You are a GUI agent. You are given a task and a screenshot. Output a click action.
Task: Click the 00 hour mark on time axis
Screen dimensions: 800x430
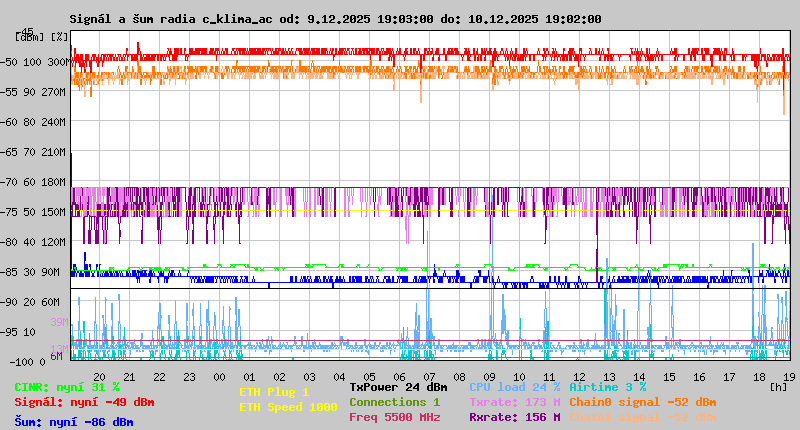click(x=219, y=376)
